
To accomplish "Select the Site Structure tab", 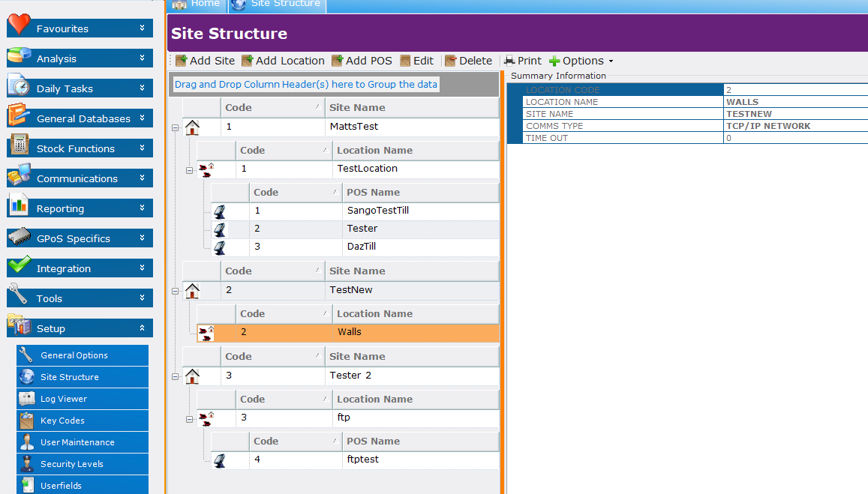I will (x=278, y=4).
